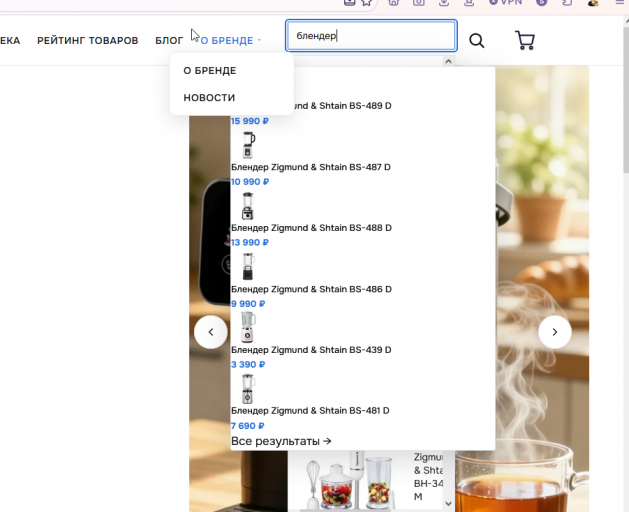Click the 15 990 ₽ price
Viewport: 629px width, 512px height.
pyautogui.click(x=249, y=121)
